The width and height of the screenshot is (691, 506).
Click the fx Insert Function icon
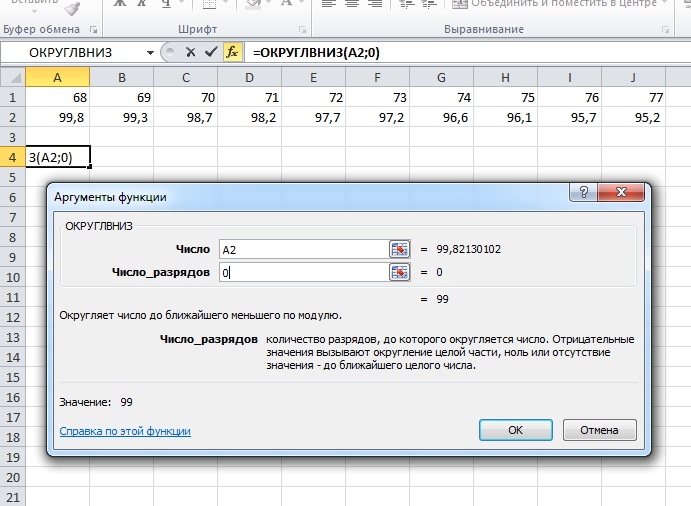232,52
